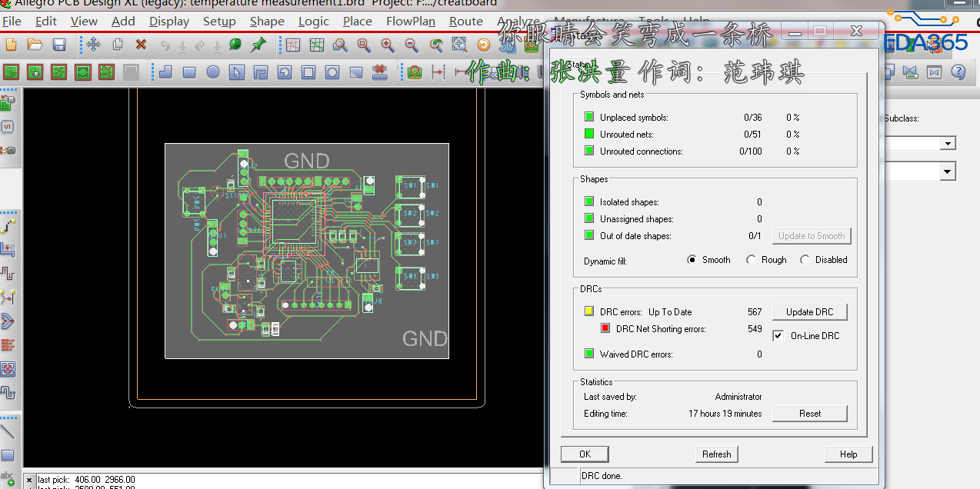980x489 pixels.
Task: Expand the upper Subclass dropdown arrow
Action: (x=948, y=144)
